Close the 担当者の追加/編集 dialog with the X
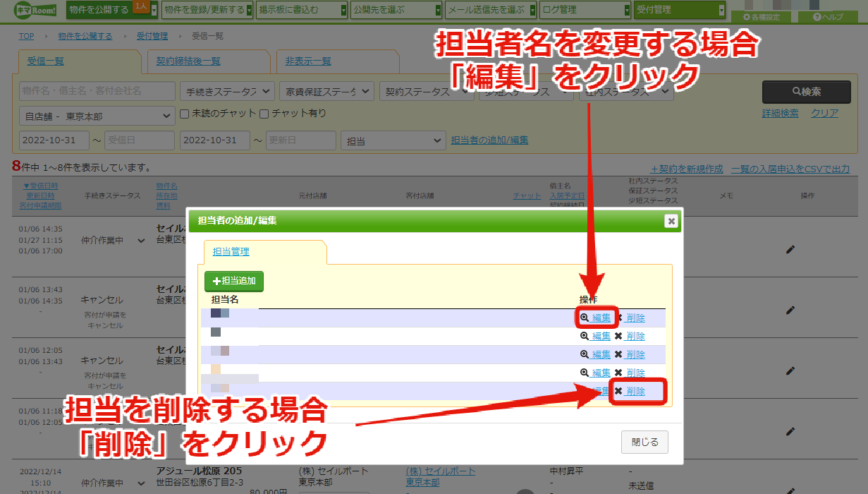 (x=671, y=221)
